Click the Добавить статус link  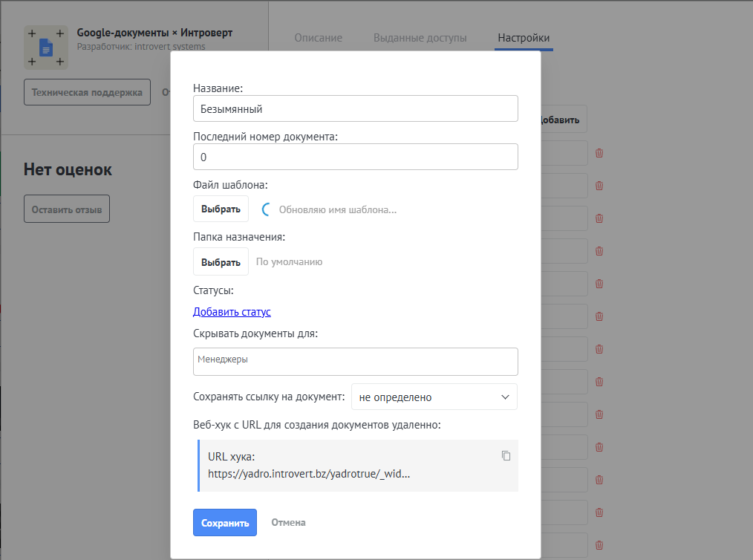232,312
